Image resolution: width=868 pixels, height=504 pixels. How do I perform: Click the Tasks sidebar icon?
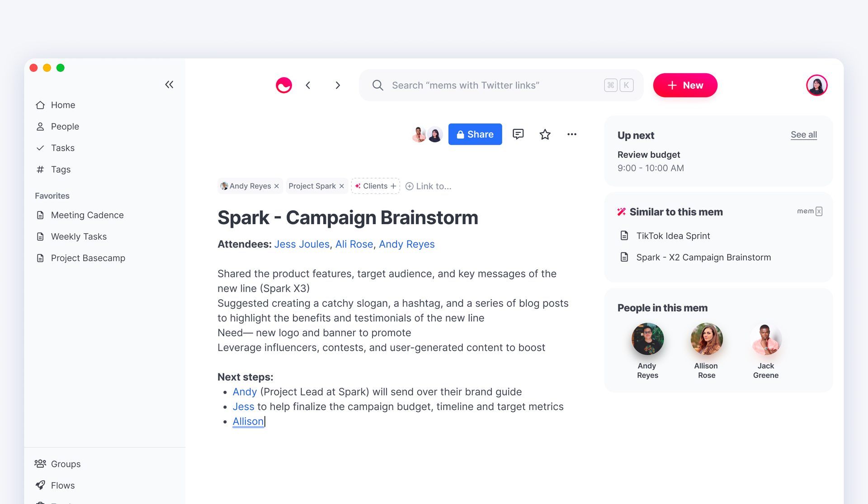coord(40,147)
